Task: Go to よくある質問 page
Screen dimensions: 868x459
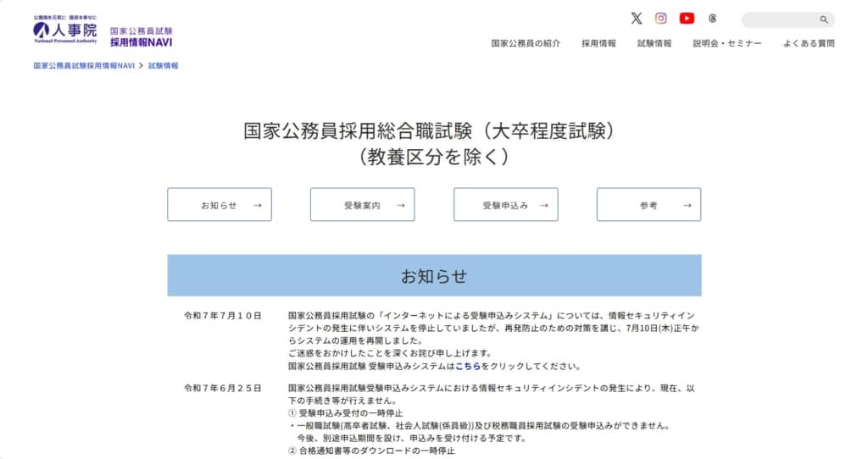Action: (x=809, y=43)
